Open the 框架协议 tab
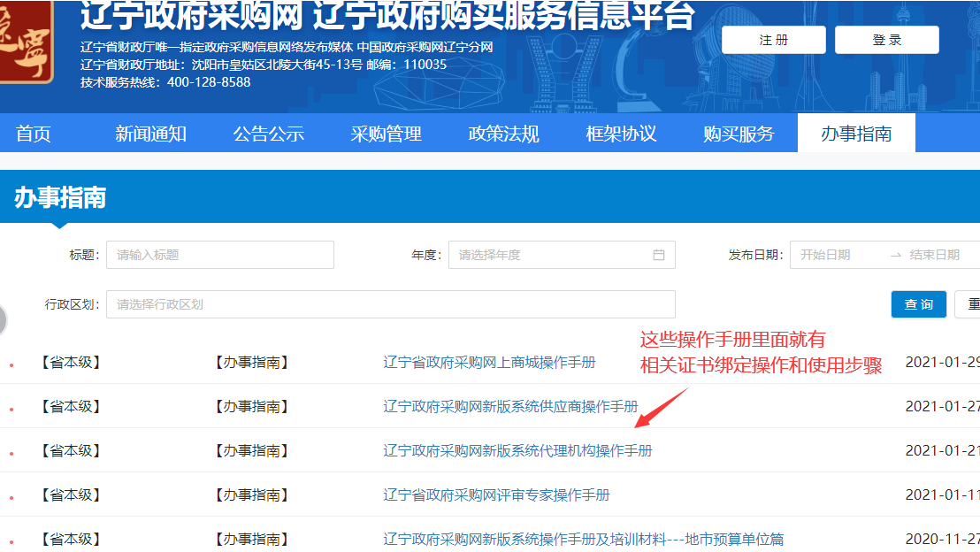 pyautogui.click(x=621, y=134)
